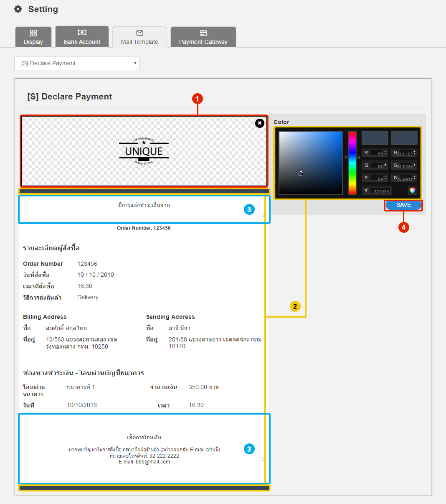Click the new color preview swatch on left

tap(375, 138)
